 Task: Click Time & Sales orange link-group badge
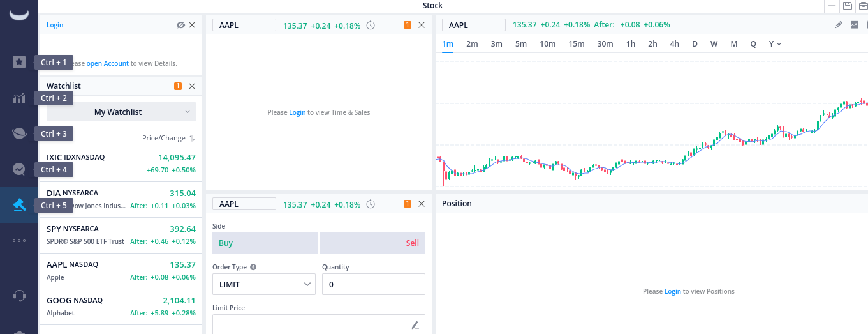tap(408, 25)
